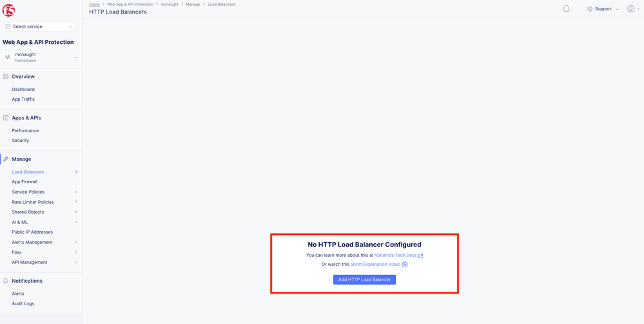This screenshot has height=324, width=644.
Task: Click the play icon beside Short Explanation Video
Action: 405,265
